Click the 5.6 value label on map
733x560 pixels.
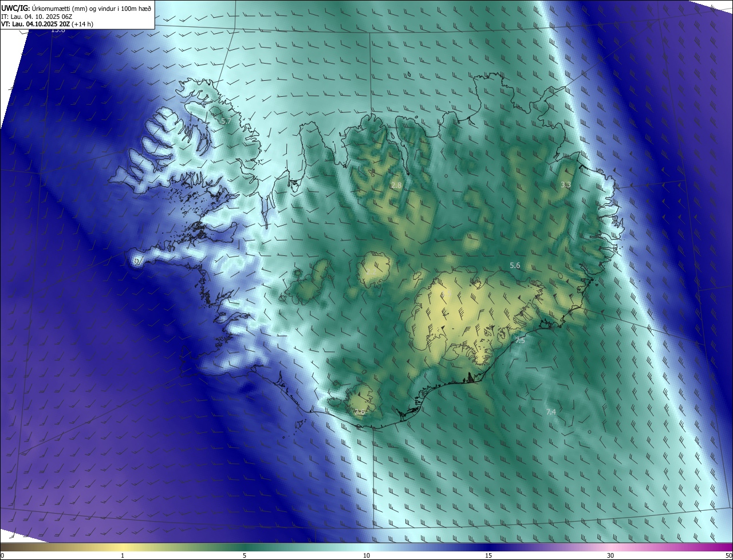pos(515,265)
